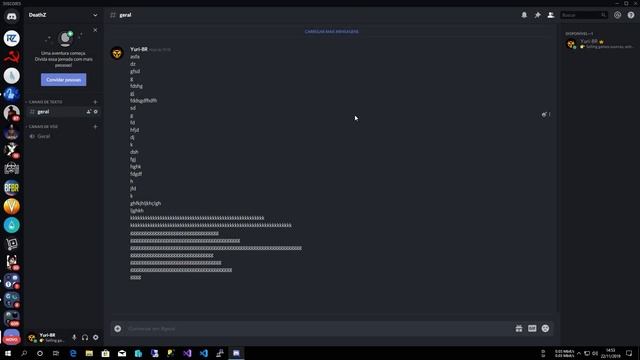The height and width of the screenshot is (360, 640).
Task: Edit geral channel settings gear
Action: coord(96,112)
